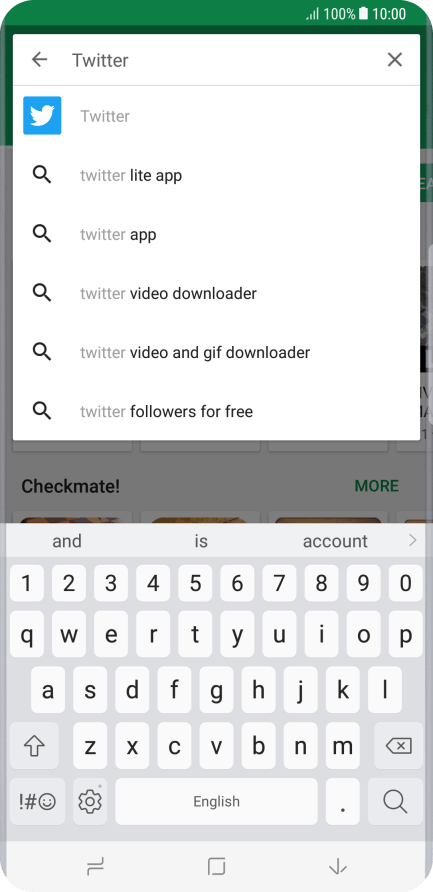Expand more word predictions arrow
Screen dimensions: 433x892
pyautogui.click(x=413, y=540)
